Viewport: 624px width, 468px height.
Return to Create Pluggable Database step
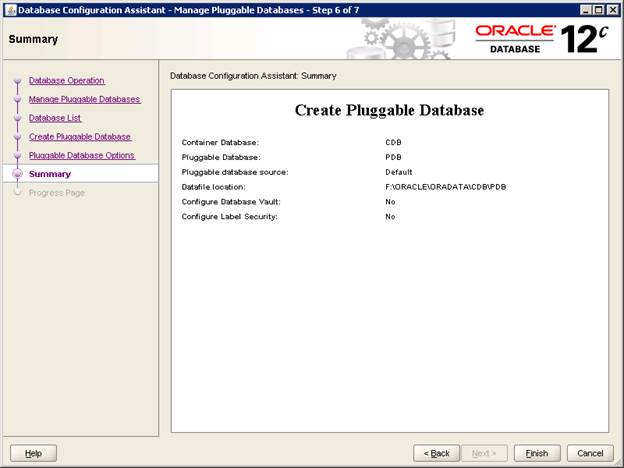tap(80, 136)
